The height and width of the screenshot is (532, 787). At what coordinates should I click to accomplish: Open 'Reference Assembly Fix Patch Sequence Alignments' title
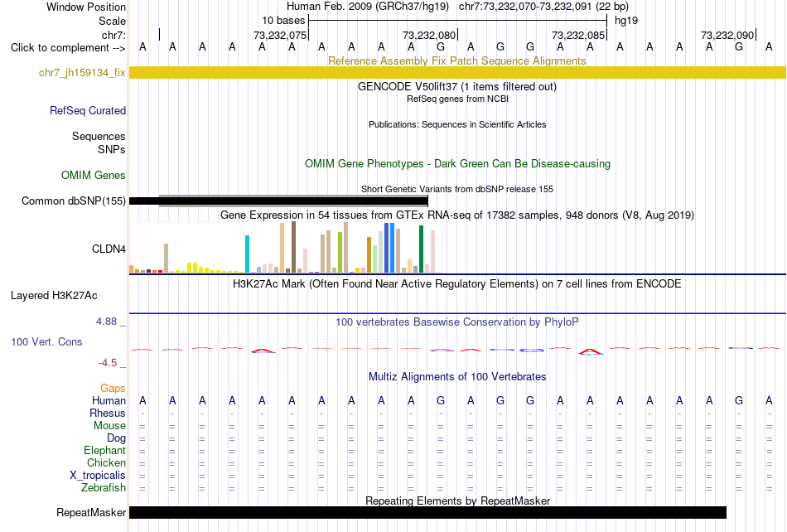456,60
